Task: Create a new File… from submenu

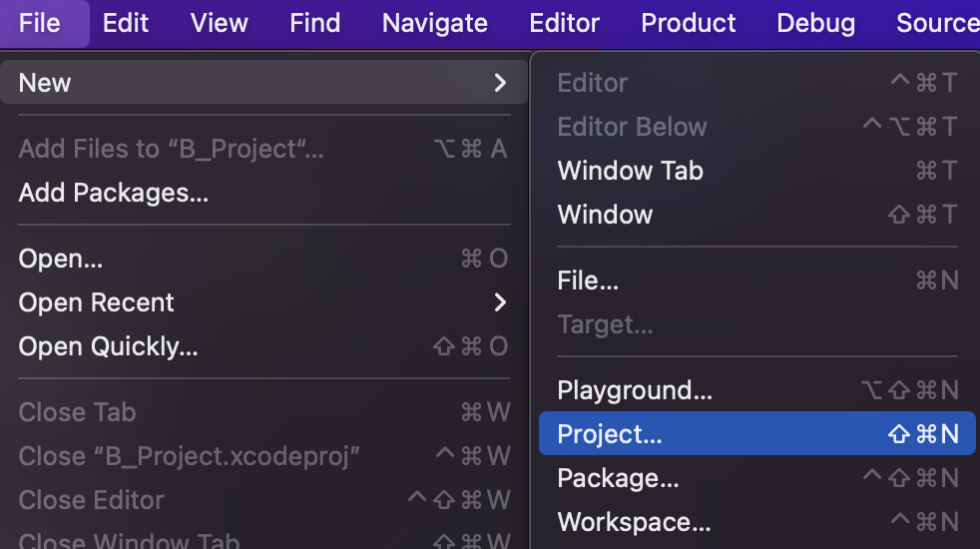Action: click(x=588, y=280)
